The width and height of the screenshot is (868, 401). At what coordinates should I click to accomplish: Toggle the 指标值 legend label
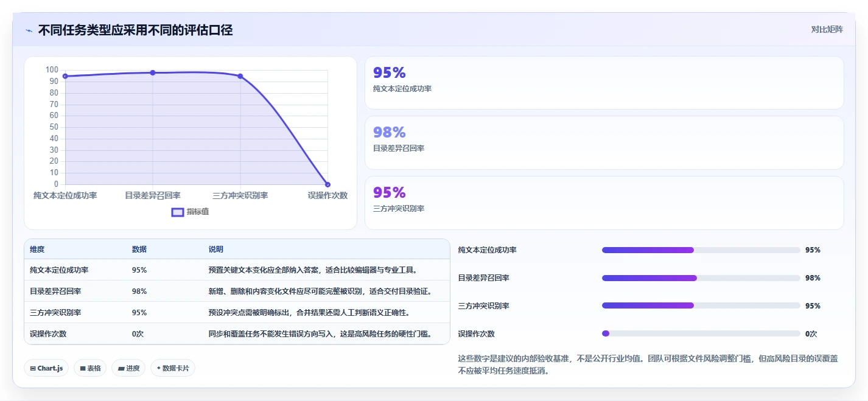pos(198,212)
